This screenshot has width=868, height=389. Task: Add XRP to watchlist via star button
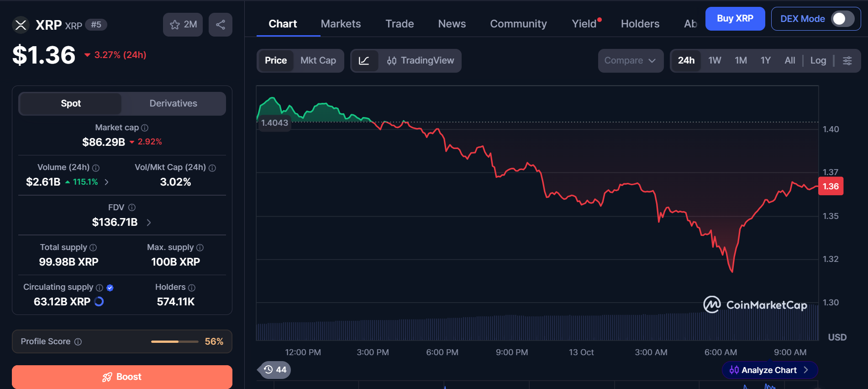(183, 25)
